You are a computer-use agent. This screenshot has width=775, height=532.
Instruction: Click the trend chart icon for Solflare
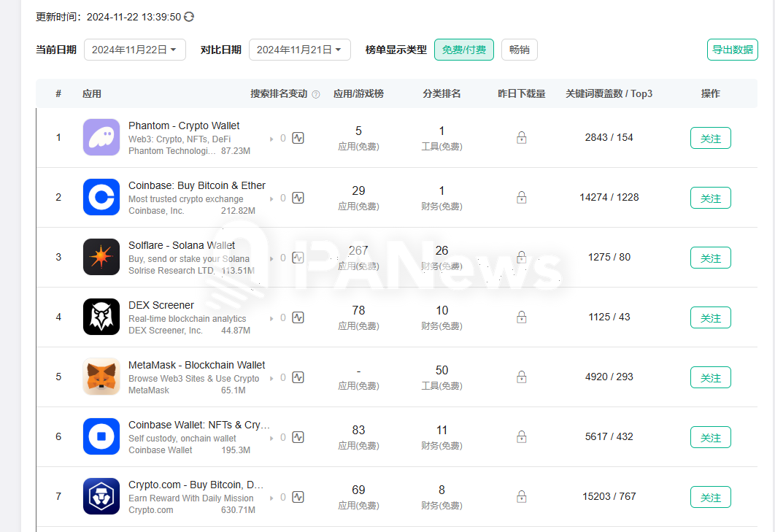tap(298, 257)
